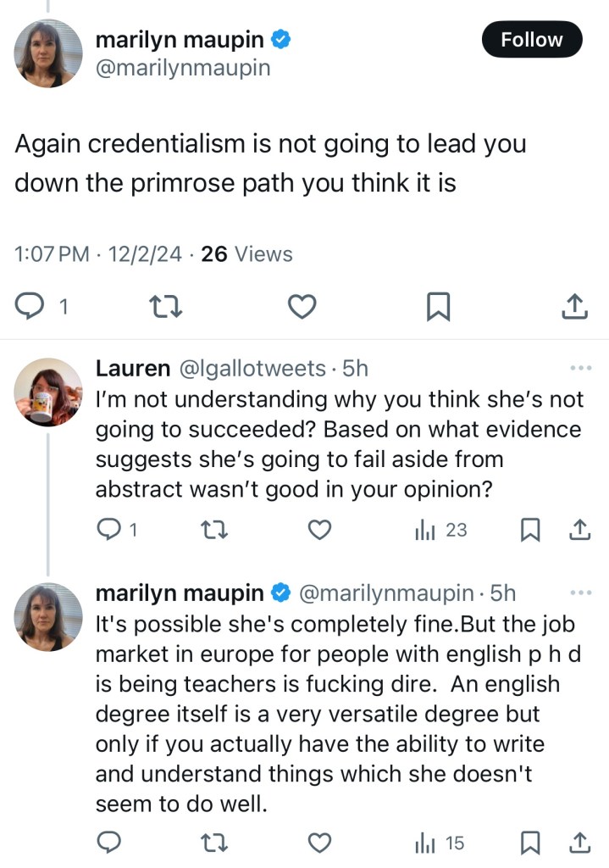Share the main tweet
The image size is (609, 868).
point(575,306)
